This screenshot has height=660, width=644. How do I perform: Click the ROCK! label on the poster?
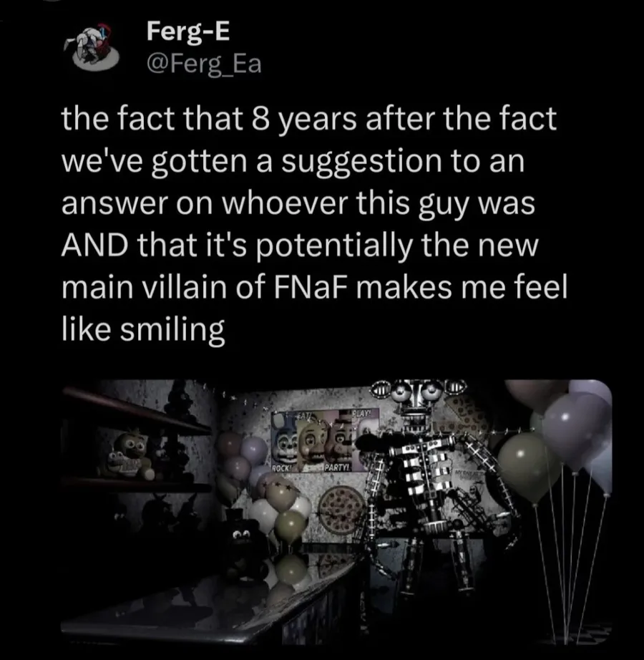282,468
